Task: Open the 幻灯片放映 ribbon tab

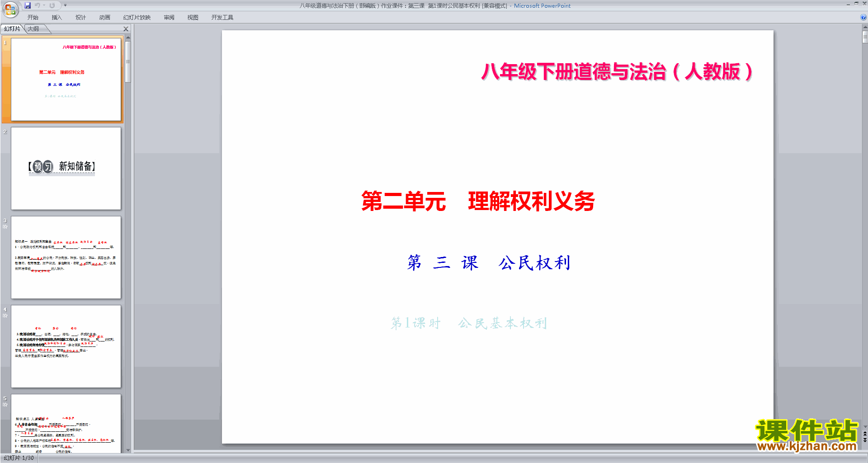Action: click(x=137, y=17)
